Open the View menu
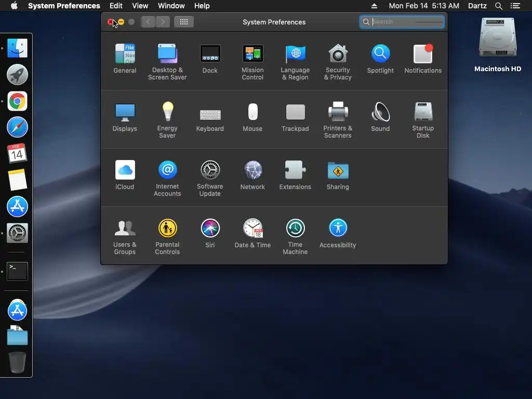Screen dimensions: 532x399 [x=140, y=6]
